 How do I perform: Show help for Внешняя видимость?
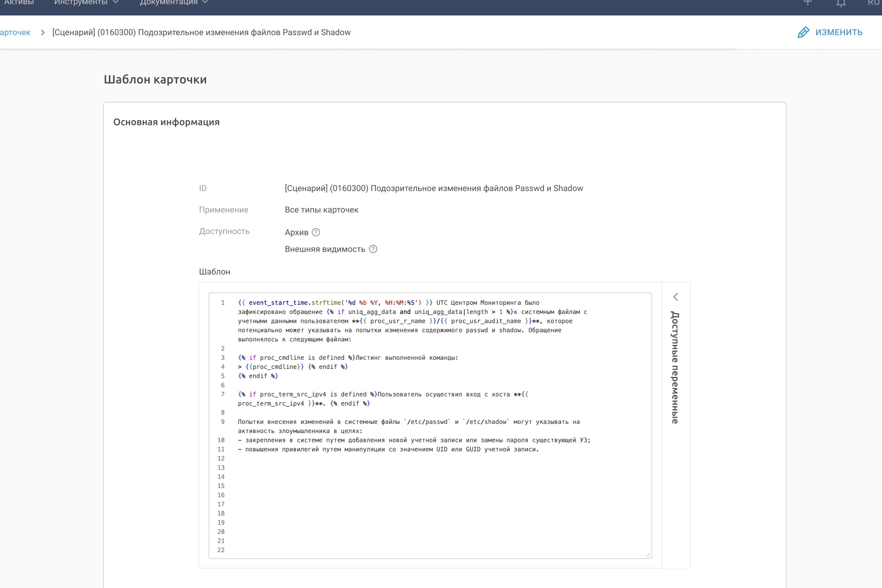click(x=373, y=249)
